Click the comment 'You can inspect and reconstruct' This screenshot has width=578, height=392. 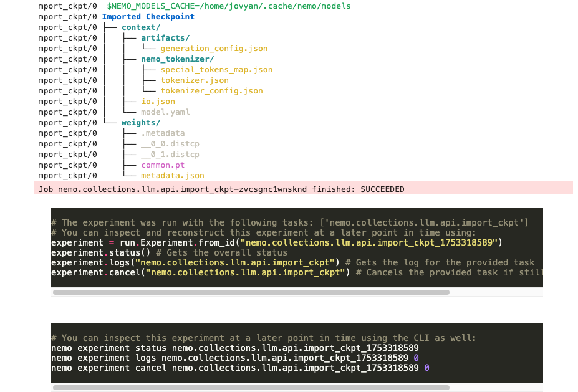tap(264, 232)
